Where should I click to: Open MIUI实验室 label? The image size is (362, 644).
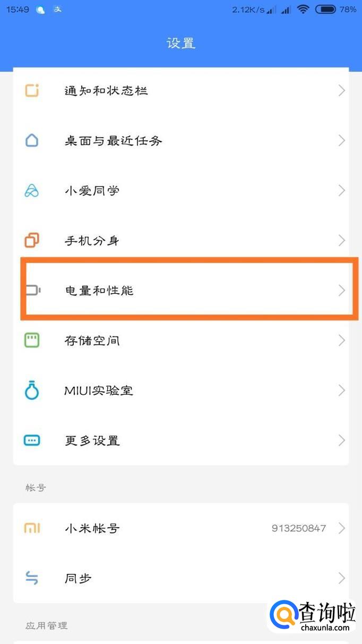(x=99, y=391)
